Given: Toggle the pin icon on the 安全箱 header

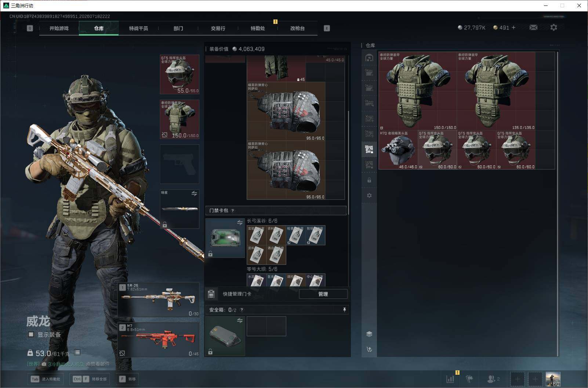Looking at the screenshot, I should (x=344, y=310).
